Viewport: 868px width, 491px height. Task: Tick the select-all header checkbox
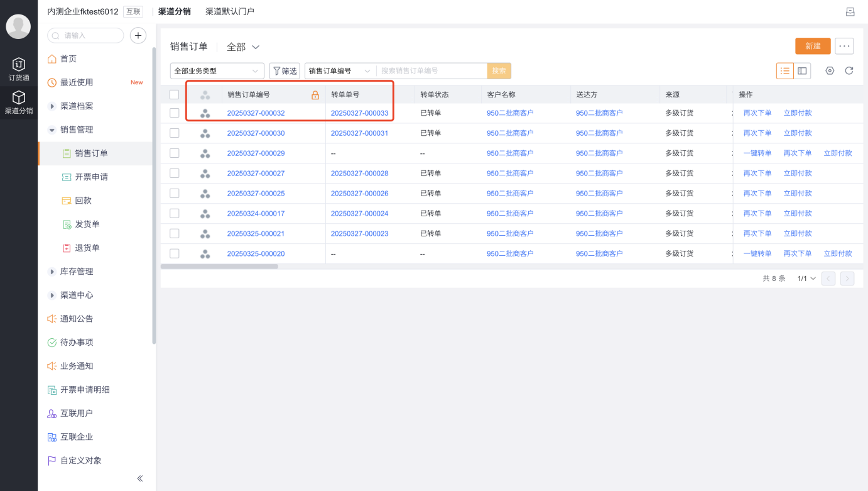[175, 95]
